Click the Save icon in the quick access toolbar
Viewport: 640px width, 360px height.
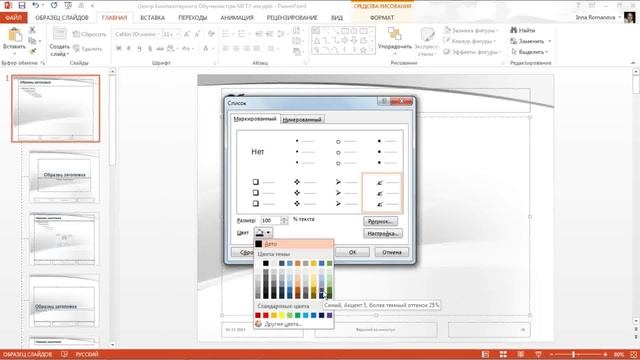click(x=22, y=5)
